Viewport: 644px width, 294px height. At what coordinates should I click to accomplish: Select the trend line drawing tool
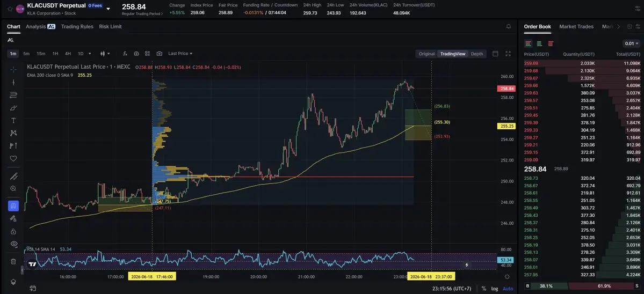(x=13, y=82)
